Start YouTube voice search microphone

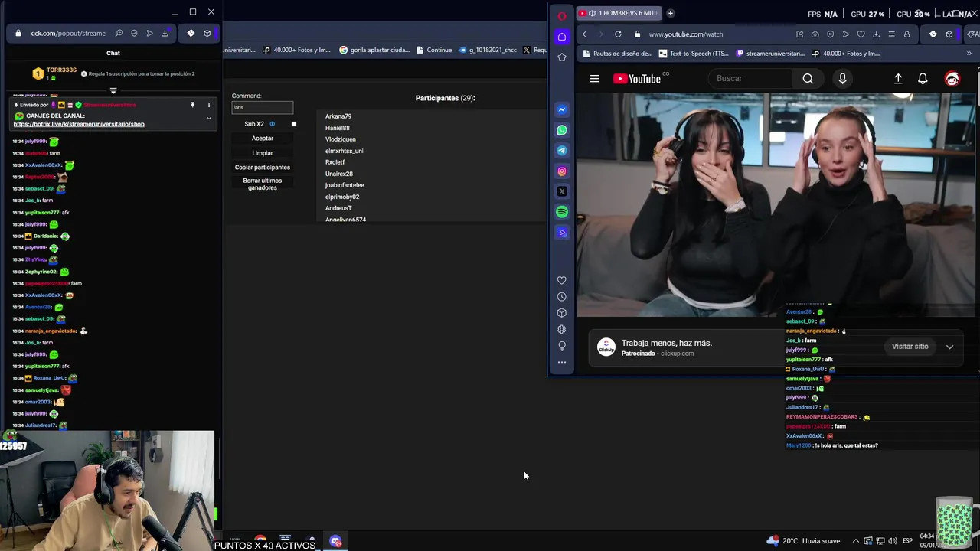click(842, 78)
